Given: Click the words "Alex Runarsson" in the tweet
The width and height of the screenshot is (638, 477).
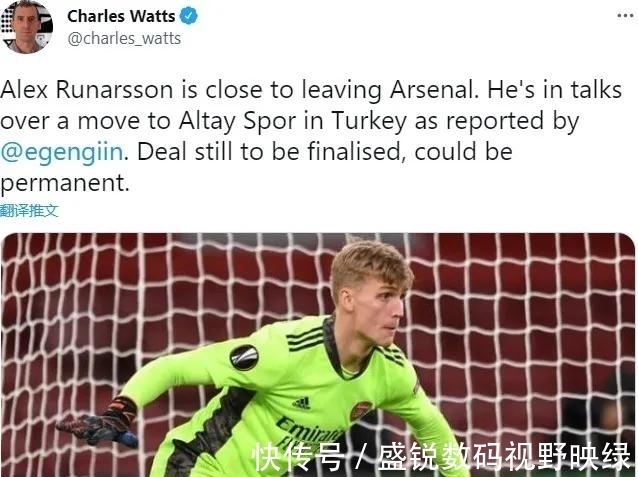Looking at the screenshot, I should [x=87, y=90].
